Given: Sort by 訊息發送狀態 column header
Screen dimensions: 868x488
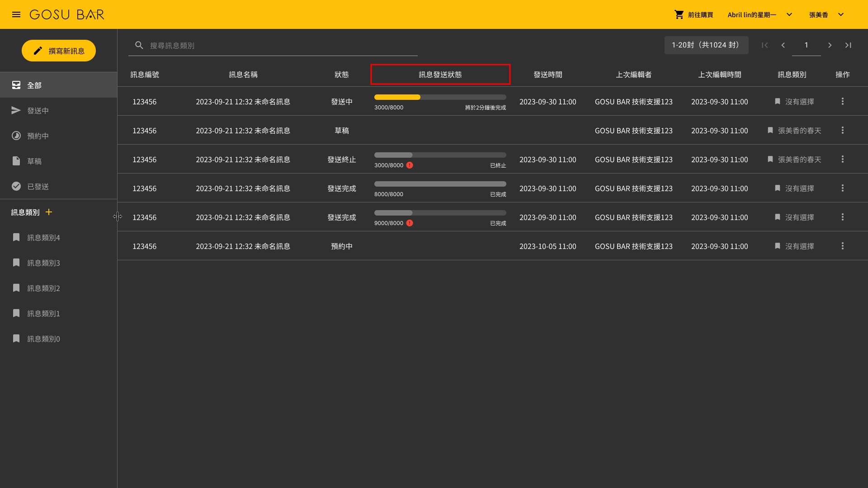Looking at the screenshot, I should coord(440,75).
